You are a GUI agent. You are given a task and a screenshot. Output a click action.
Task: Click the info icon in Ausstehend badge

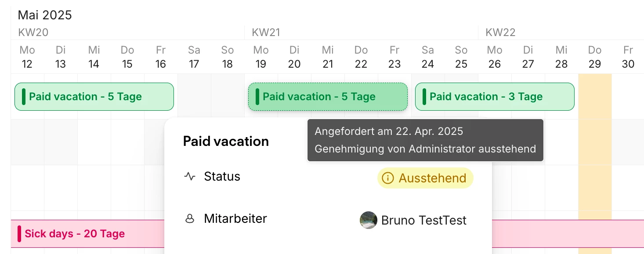[x=387, y=178]
